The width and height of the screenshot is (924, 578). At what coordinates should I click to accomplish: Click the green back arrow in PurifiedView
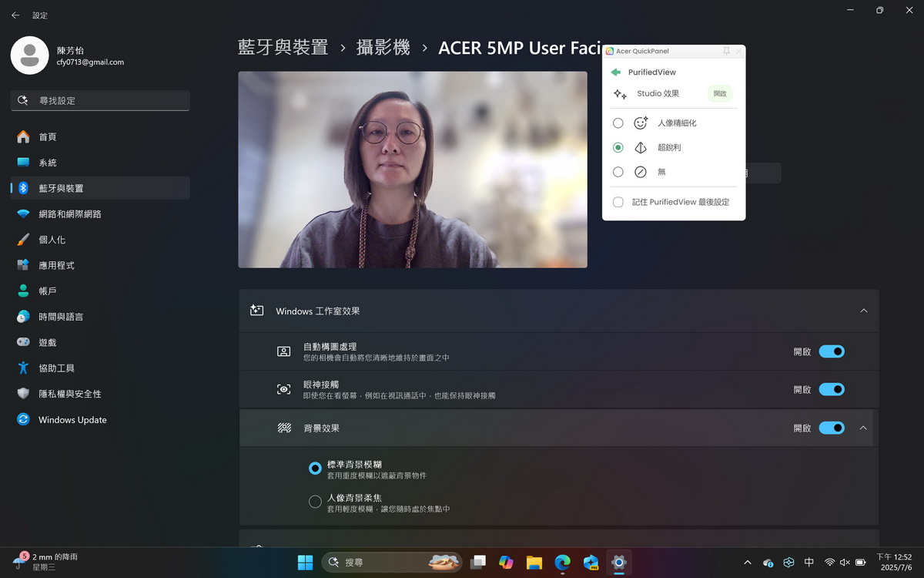pyautogui.click(x=615, y=72)
